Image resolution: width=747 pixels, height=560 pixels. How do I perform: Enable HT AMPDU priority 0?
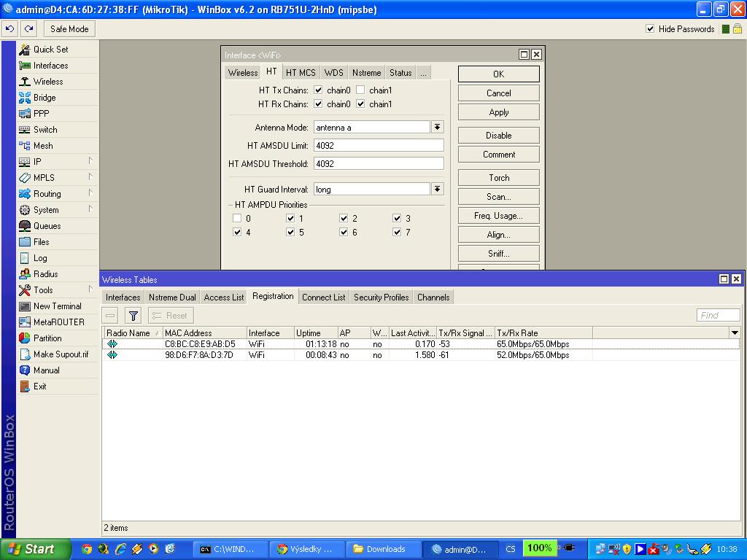237,218
